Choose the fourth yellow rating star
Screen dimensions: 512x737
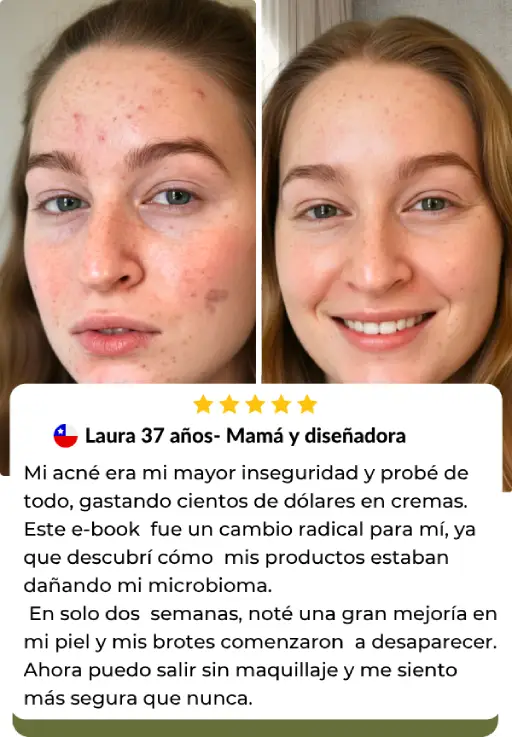coord(281,404)
